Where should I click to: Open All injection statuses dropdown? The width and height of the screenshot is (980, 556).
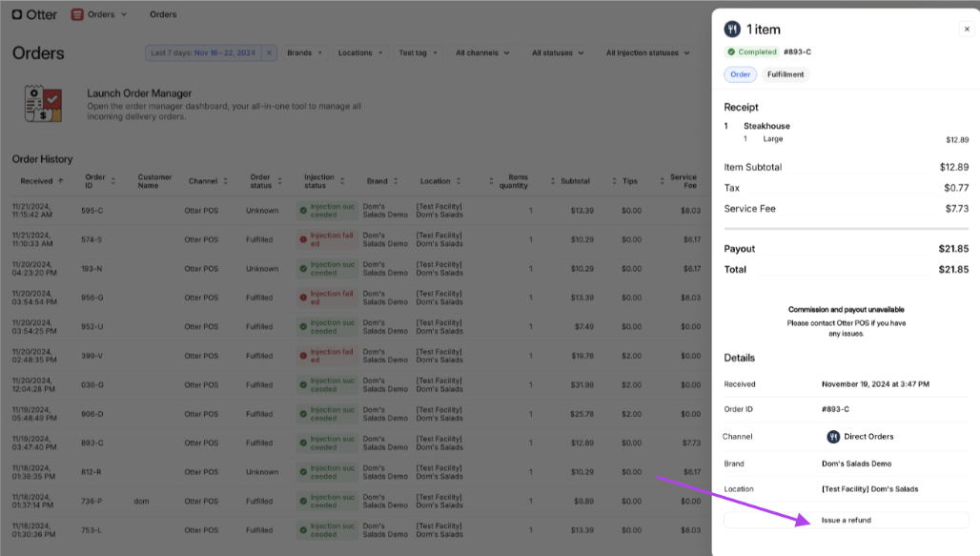(647, 53)
